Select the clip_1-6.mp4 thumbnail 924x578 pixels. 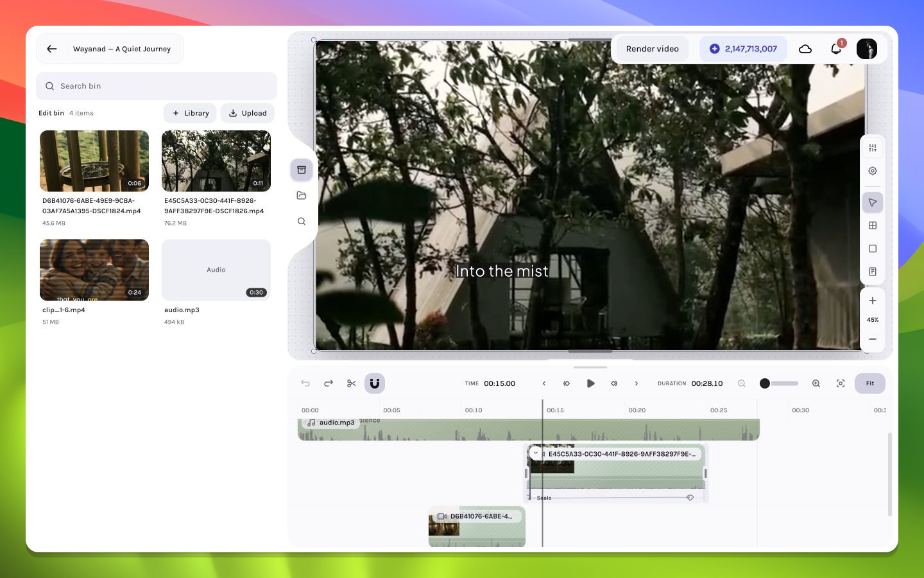pos(94,270)
